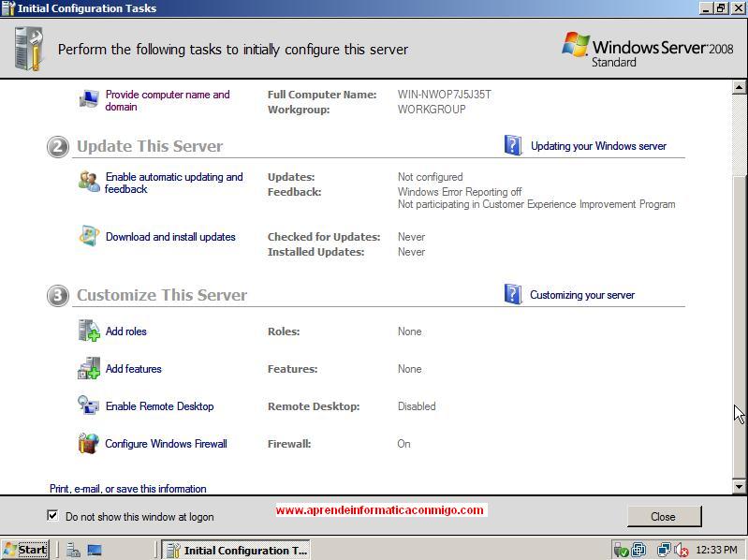Click the Firewall On value

coord(403,444)
